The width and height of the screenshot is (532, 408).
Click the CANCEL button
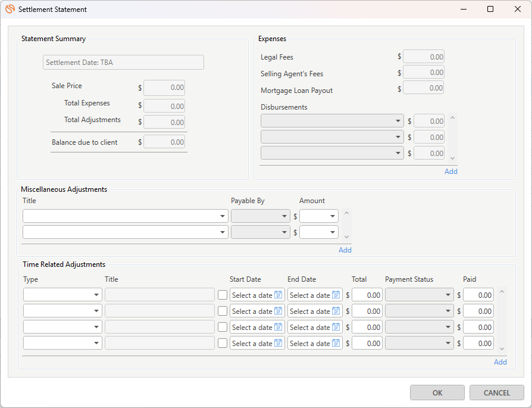click(x=497, y=393)
